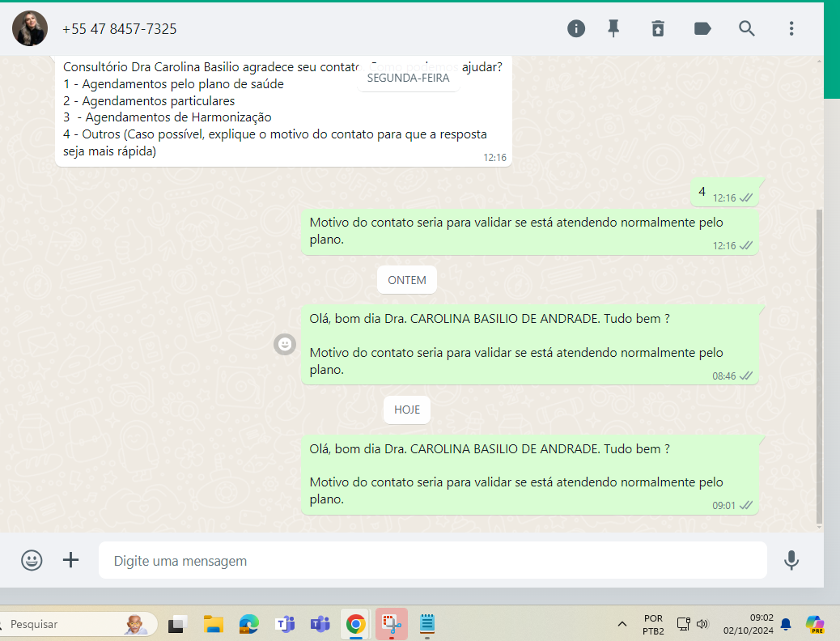
Task: Click the 09:01 message to Dra. Carolina
Action: pos(530,475)
